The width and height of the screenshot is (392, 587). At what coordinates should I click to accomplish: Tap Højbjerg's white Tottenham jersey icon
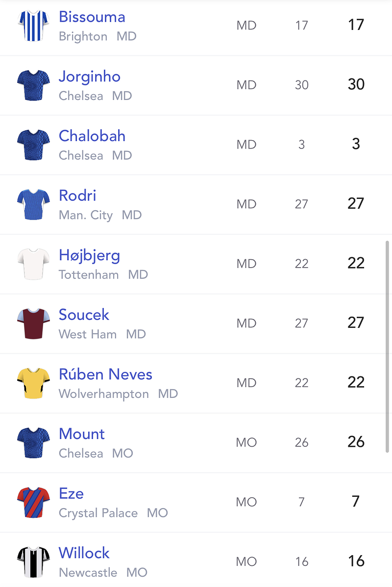pyautogui.click(x=33, y=264)
